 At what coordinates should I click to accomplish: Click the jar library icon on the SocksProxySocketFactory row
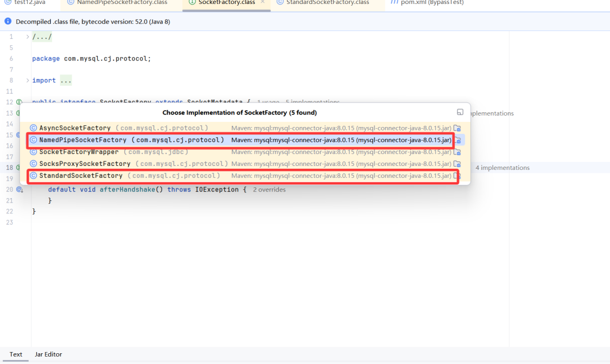457,164
